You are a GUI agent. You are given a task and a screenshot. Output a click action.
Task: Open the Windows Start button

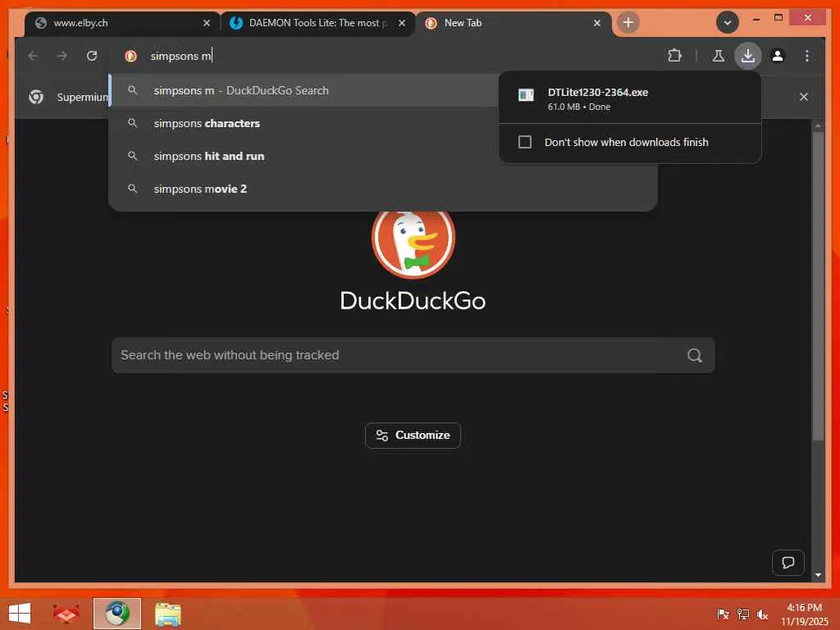click(x=20, y=614)
